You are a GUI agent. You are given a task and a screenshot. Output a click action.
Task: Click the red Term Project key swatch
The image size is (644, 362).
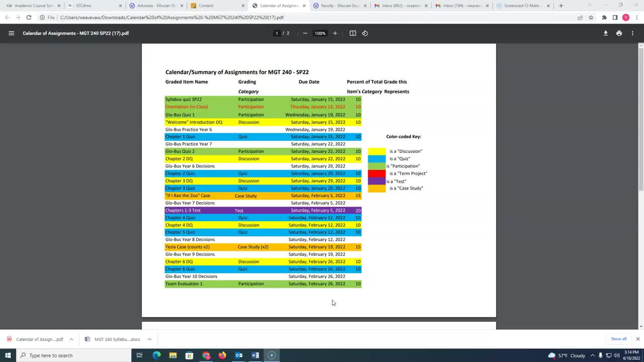[377, 173]
